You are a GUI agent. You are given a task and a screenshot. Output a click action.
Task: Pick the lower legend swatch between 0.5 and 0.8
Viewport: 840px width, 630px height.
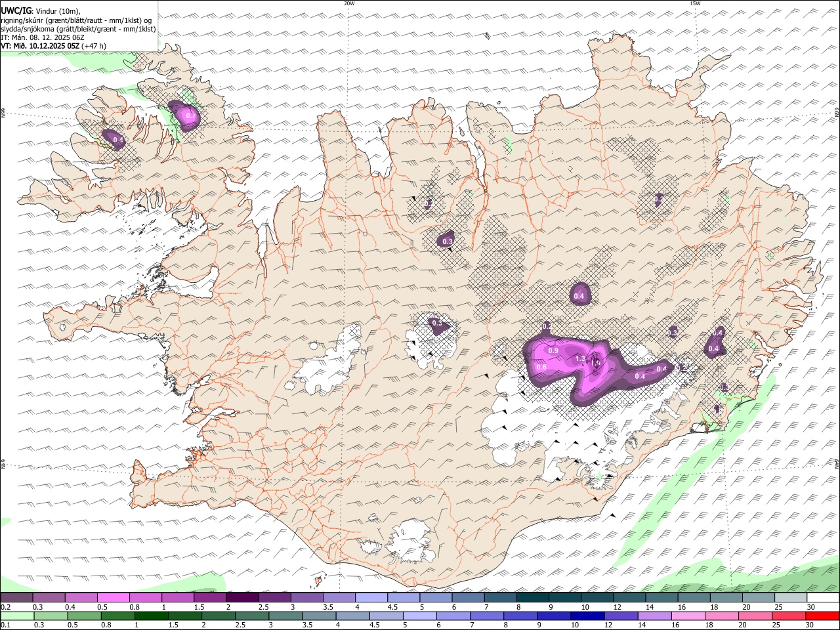click(x=84, y=616)
